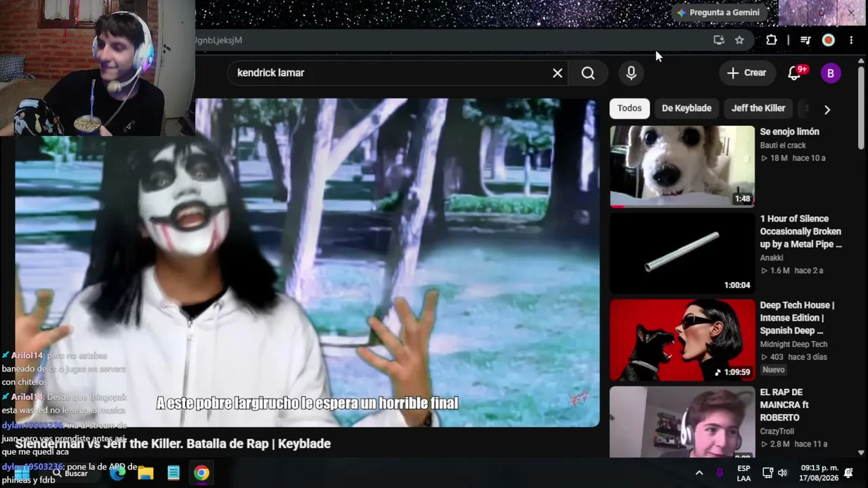Open the metal pipe video thumbnail
The image size is (868, 488).
point(682,253)
